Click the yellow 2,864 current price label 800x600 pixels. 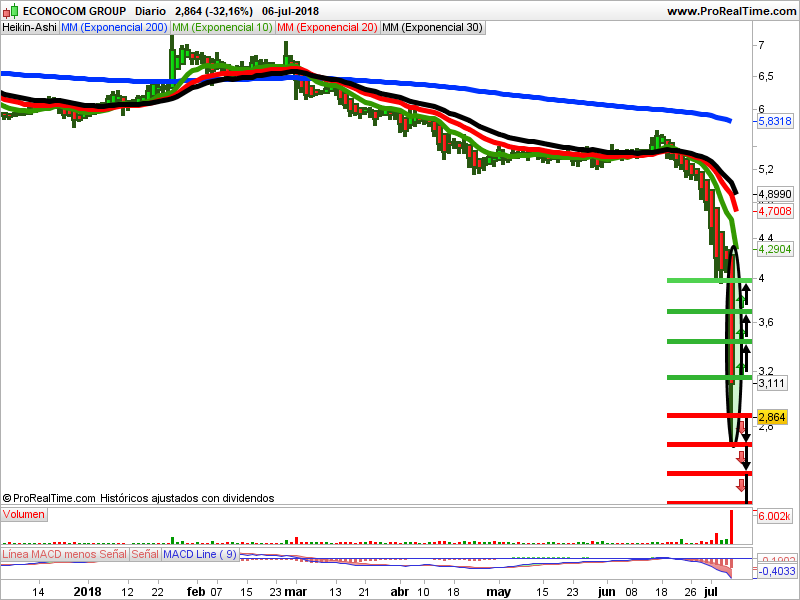click(772, 417)
